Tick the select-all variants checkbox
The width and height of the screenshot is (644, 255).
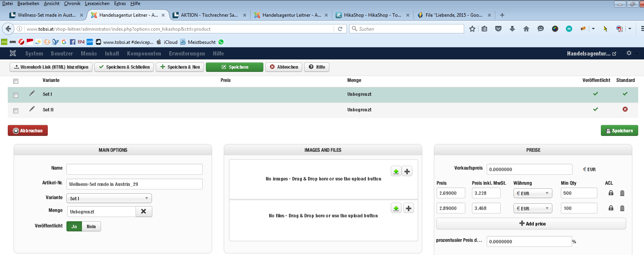click(16, 81)
